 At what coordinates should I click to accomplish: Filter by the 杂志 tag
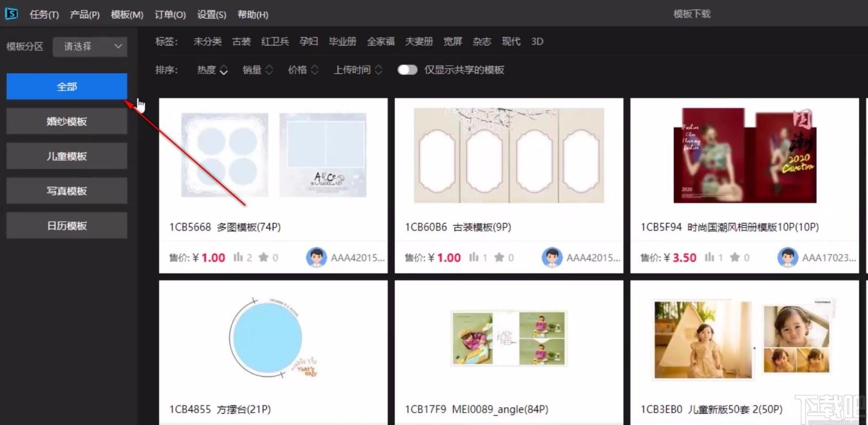pos(482,41)
